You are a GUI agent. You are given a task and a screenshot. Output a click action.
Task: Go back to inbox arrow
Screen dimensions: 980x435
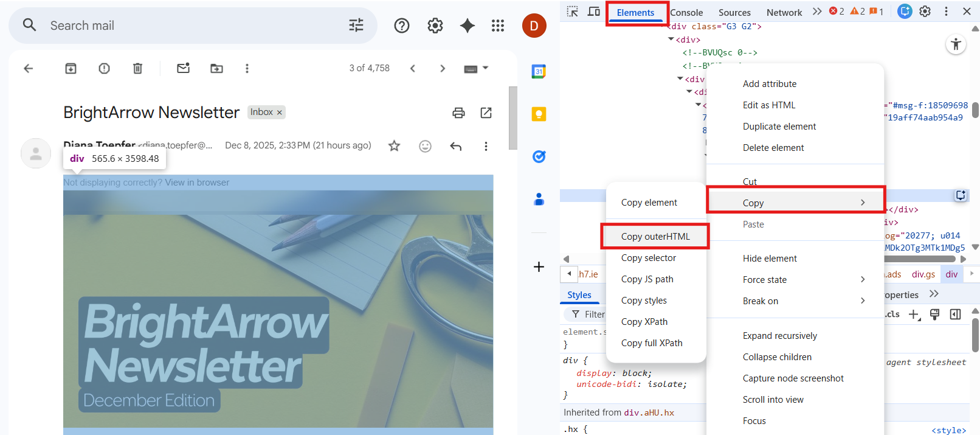coord(28,68)
